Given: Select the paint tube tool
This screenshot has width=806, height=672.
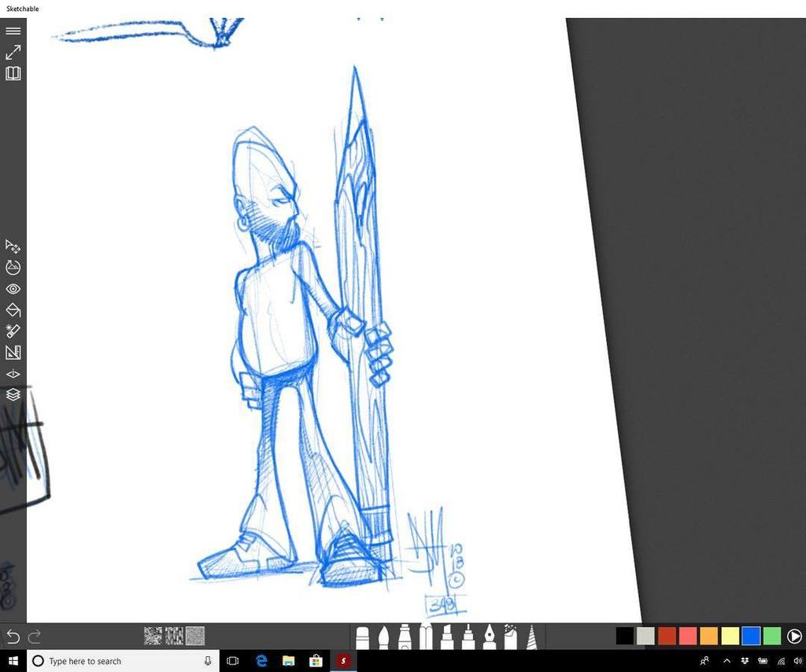Looking at the screenshot, I should point(405,637).
